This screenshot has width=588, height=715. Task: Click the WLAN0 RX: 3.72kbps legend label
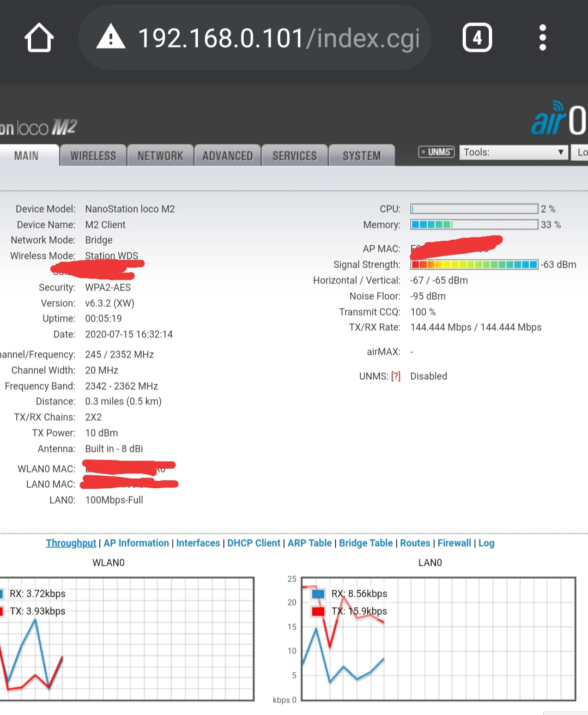point(38,593)
